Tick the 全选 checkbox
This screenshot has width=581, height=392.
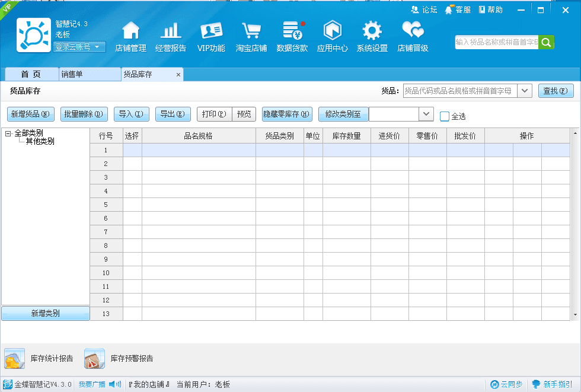(445, 116)
